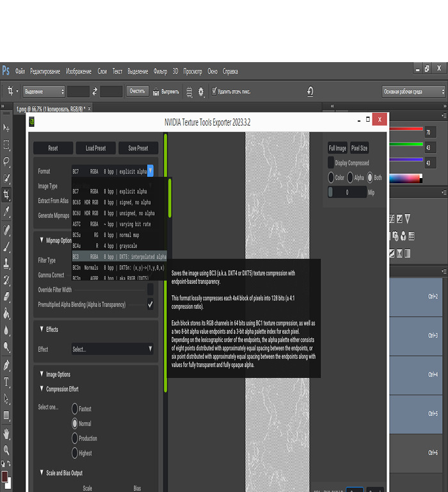
Task: Collapse the Effects section
Action: coord(42,329)
